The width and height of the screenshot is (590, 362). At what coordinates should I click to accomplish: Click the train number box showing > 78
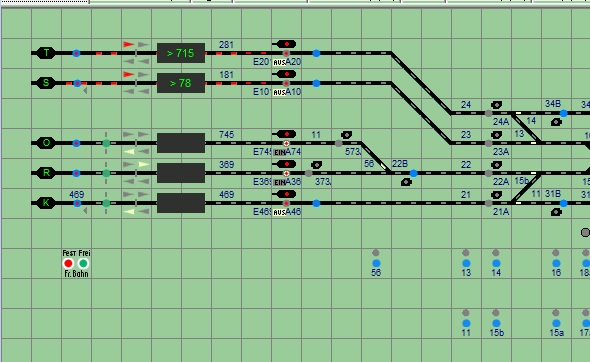click(181, 83)
